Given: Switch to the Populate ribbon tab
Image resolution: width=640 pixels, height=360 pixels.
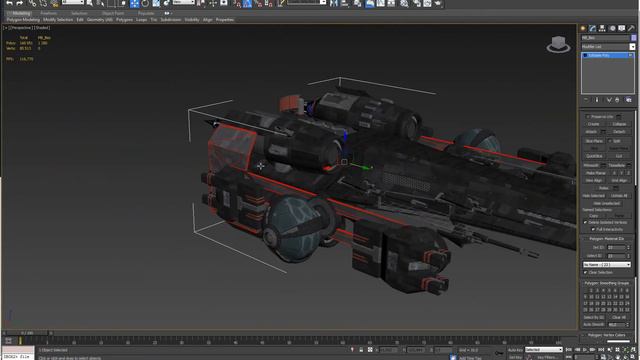Looking at the screenshot, I should [146, 13].
